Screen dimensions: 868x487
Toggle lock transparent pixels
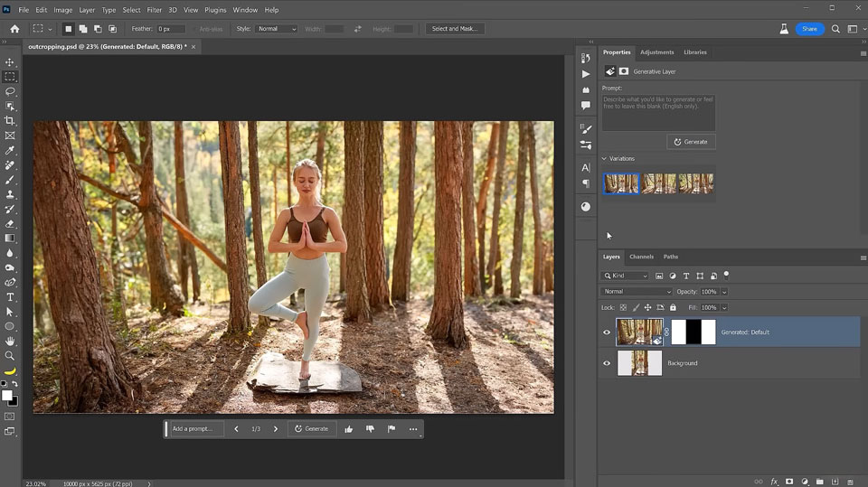pyautogui.click(x=623, y=307)
